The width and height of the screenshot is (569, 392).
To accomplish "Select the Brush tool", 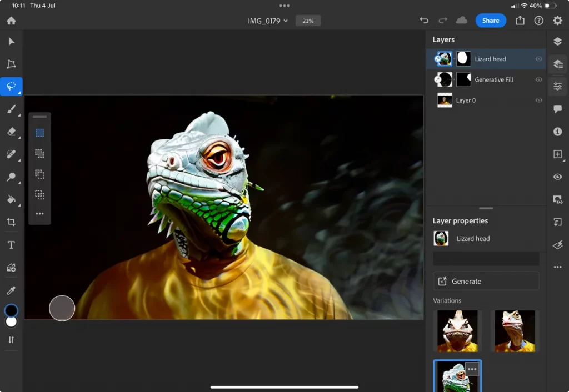I will [11, 109].
